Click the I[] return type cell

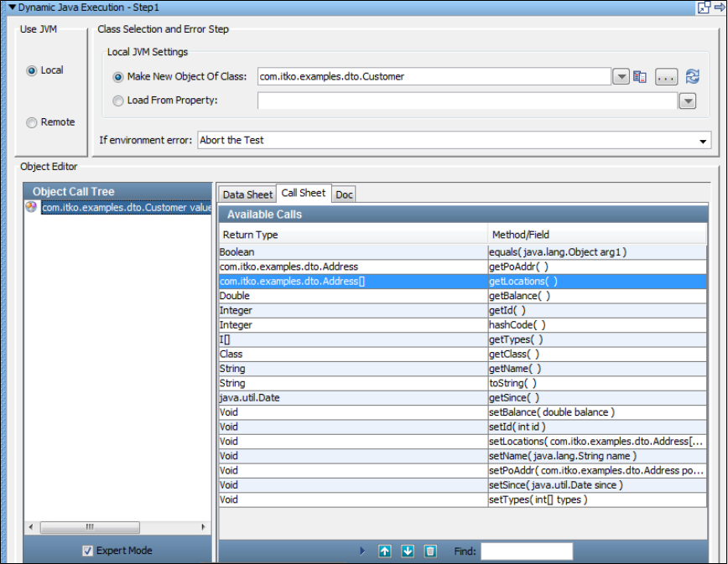point(353,339)
